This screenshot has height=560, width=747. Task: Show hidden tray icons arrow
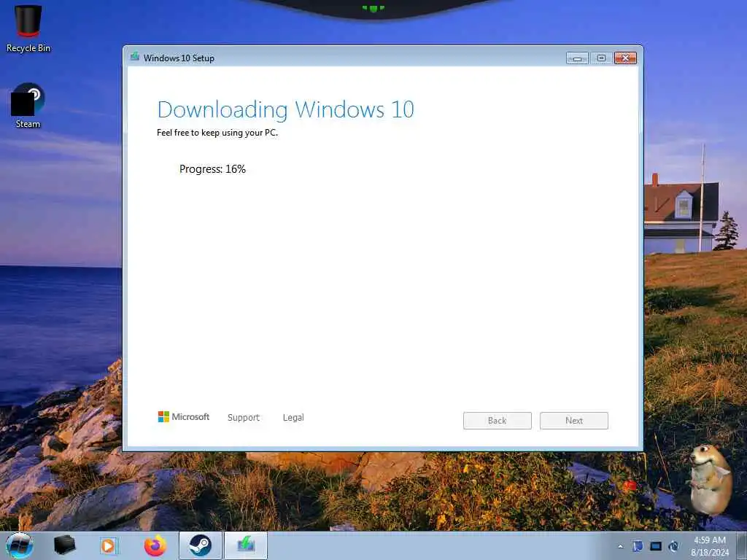pyautogui.click(x=620, y=546)
